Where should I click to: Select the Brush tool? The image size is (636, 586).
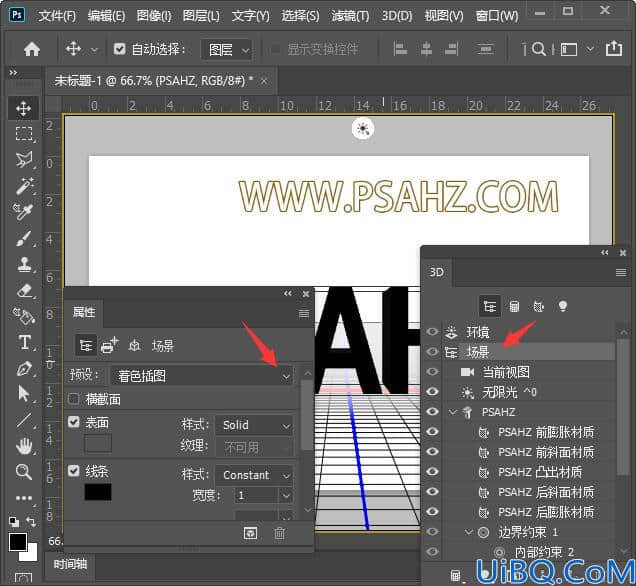[x=24, y=238]
